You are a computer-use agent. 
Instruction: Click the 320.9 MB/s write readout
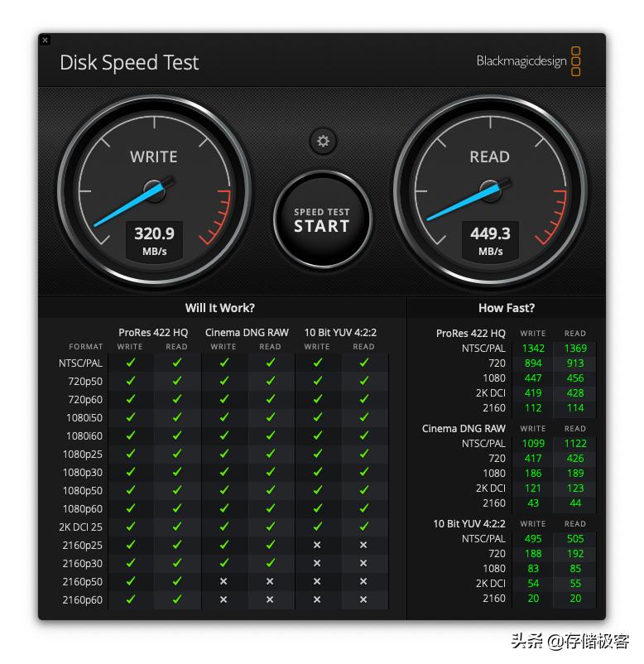pos(154,241)
